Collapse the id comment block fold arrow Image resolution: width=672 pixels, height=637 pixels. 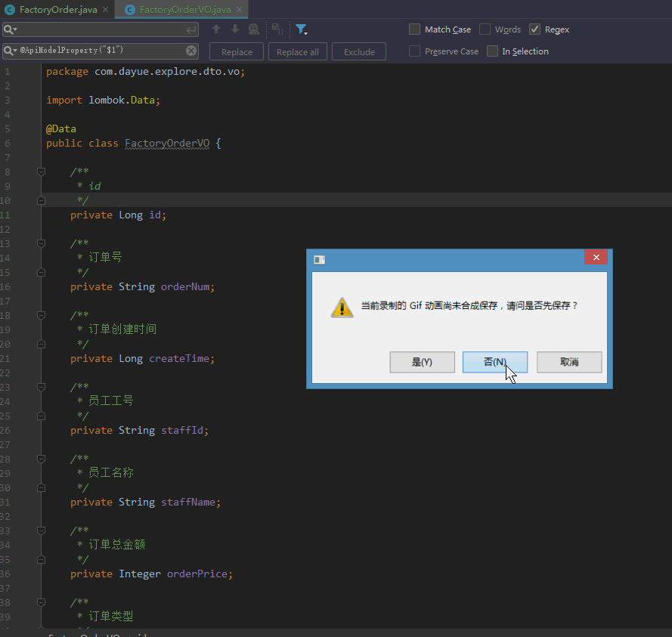click(41, 171)
